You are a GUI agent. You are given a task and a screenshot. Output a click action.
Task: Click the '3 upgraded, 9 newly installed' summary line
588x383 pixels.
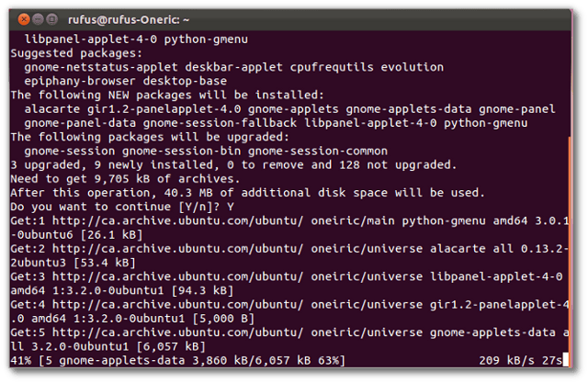233,165
